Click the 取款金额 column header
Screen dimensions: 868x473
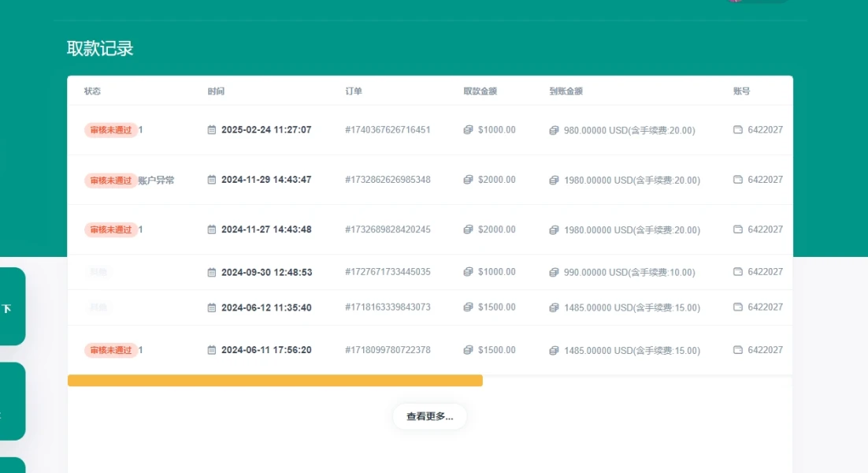coord(480,91)
